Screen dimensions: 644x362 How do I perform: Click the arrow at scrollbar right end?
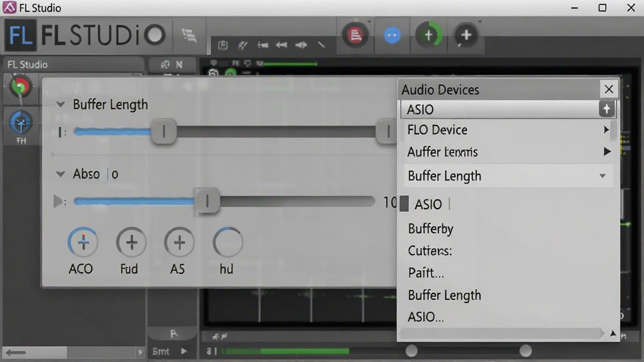[613, 334]
